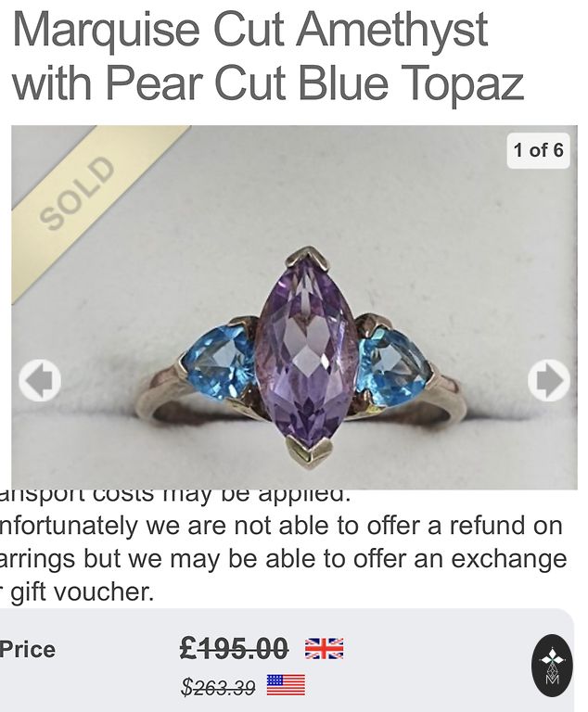Open the round black floating logo button

coord(552,666)
